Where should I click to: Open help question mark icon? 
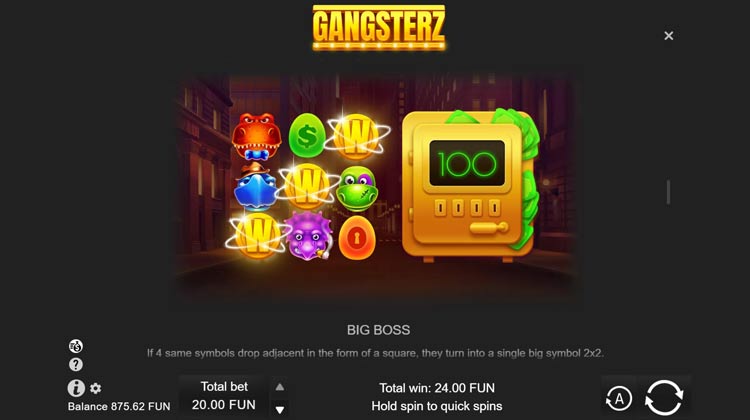(x=76, y=365)
